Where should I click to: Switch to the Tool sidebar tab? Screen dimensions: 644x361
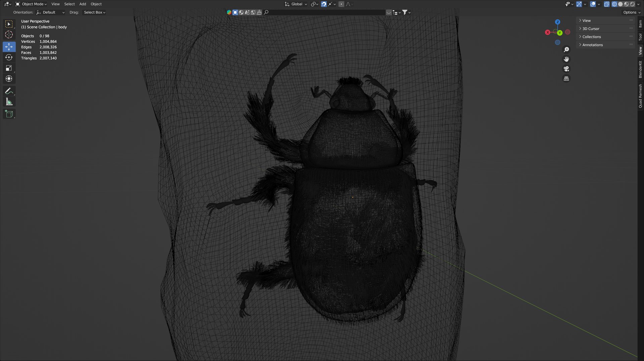[x=640, y=37]
